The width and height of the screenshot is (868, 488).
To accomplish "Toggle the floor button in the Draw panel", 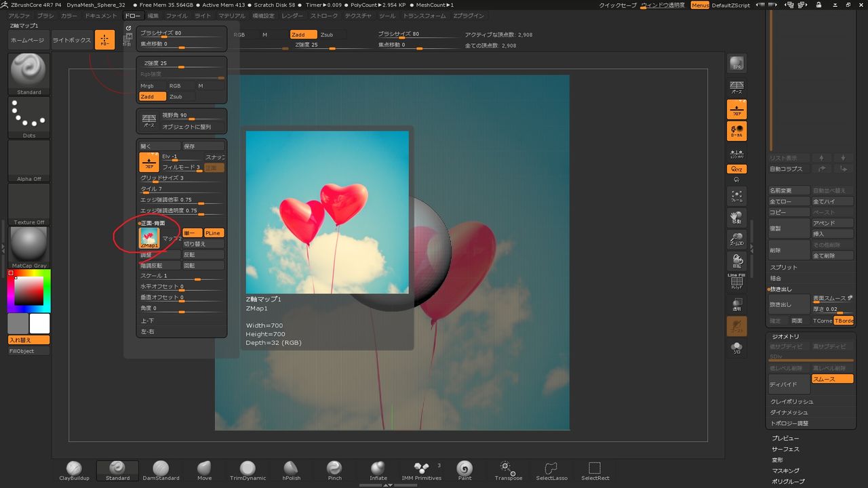I will (149, 162).
